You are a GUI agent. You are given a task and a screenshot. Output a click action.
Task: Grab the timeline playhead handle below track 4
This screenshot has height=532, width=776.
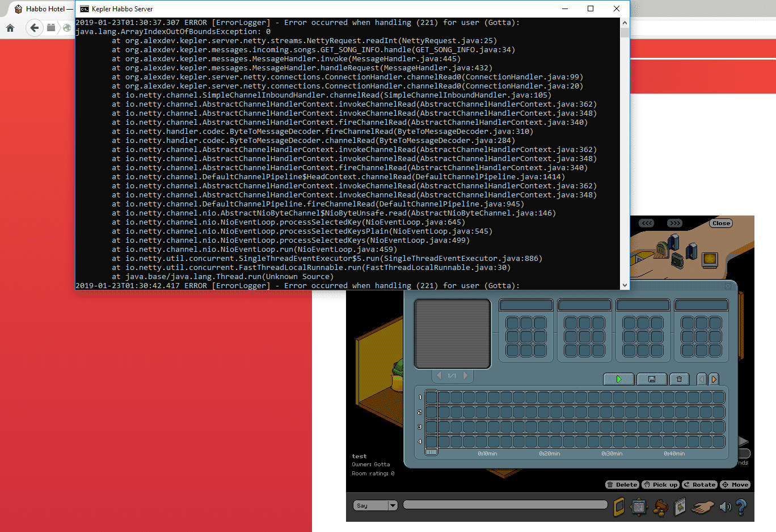tap(431, 452)
